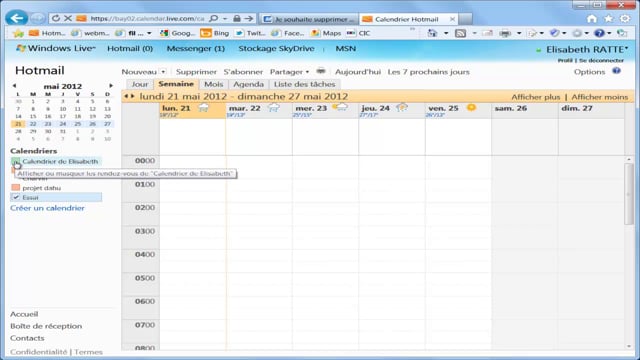
Task: Open Hotmail (0) in the top menu
Action: pos(130,49)
